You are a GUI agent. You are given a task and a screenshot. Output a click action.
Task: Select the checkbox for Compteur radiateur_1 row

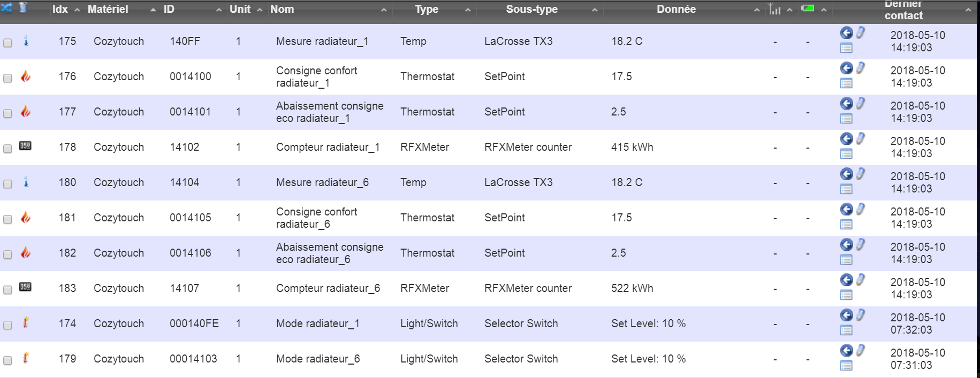coord(7,149)
